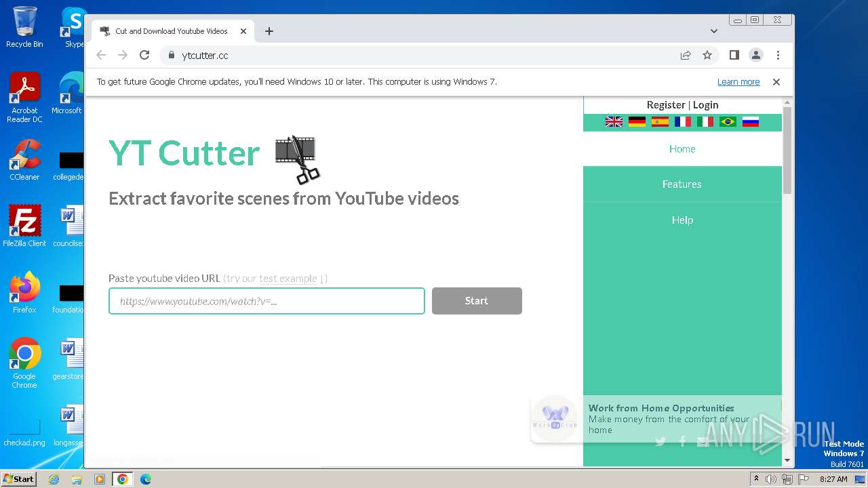Open Internet Explorer from taskbar

(54, 479)
